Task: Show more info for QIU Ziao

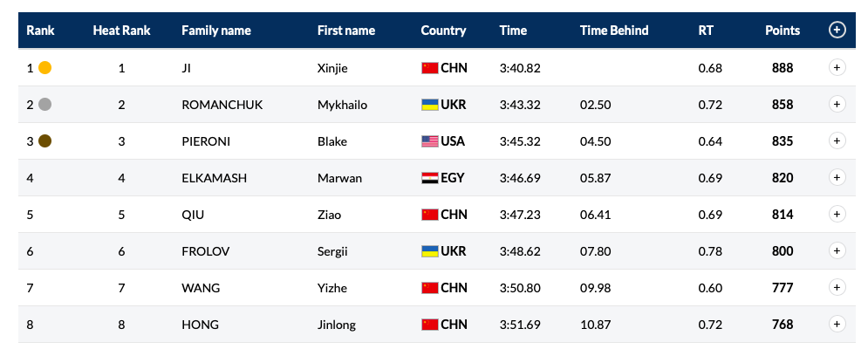Action: [x=837, y=215]
